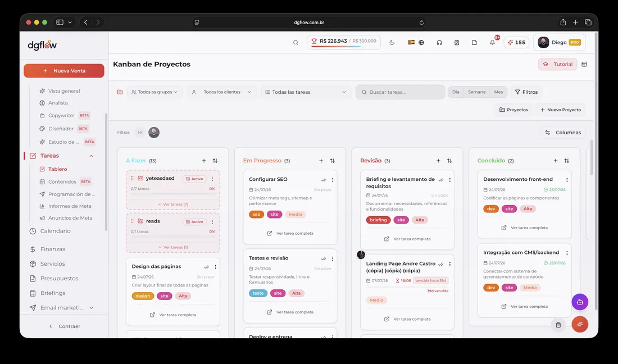Open notifications bell
This screenshot has height=364, width=618.
492,43
